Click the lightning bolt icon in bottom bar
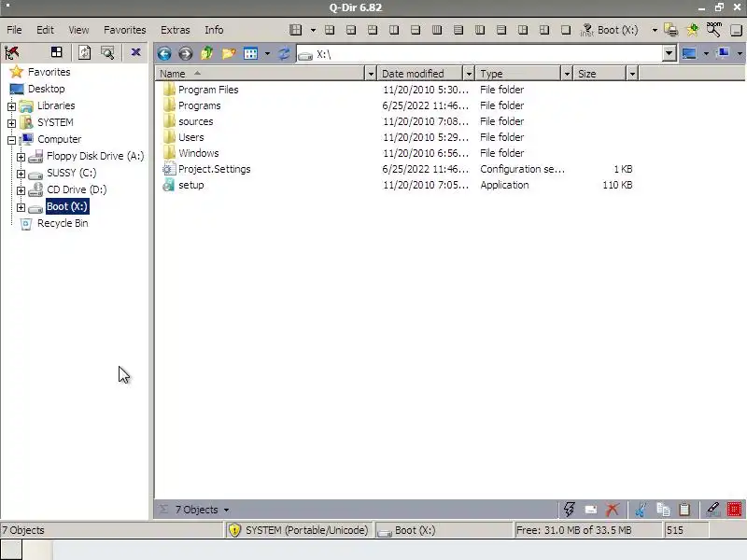The width and height of the screenshot is (747, 560). pyautogui.click(x=569, y=509)
